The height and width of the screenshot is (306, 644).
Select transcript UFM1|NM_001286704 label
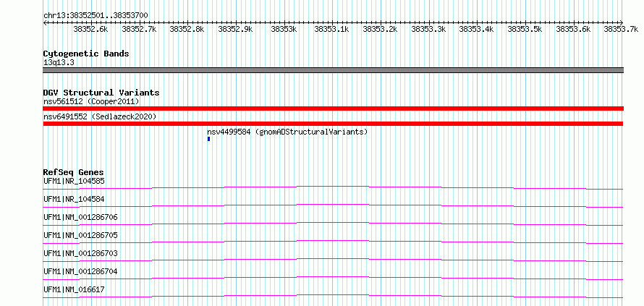coord(80,271)
